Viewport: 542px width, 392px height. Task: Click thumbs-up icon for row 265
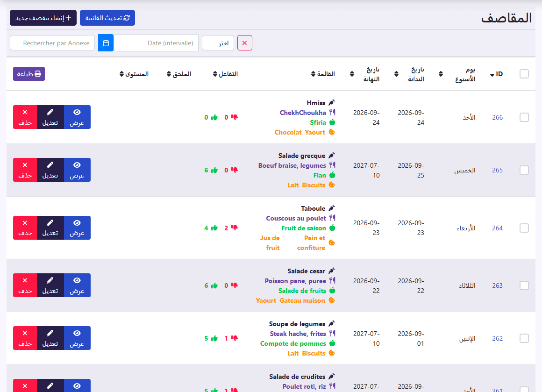tap(214, 170)
